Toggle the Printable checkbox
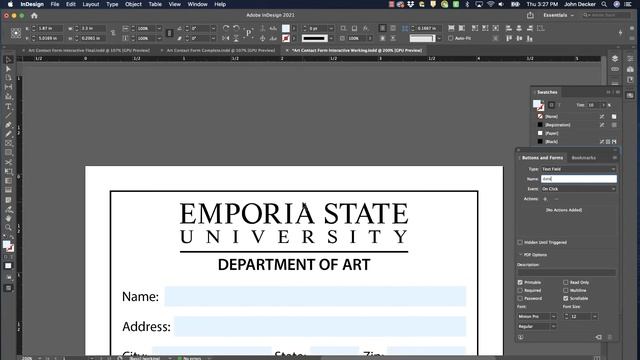Viewport: 640px width, 360px height. click(x=520, y=282)
